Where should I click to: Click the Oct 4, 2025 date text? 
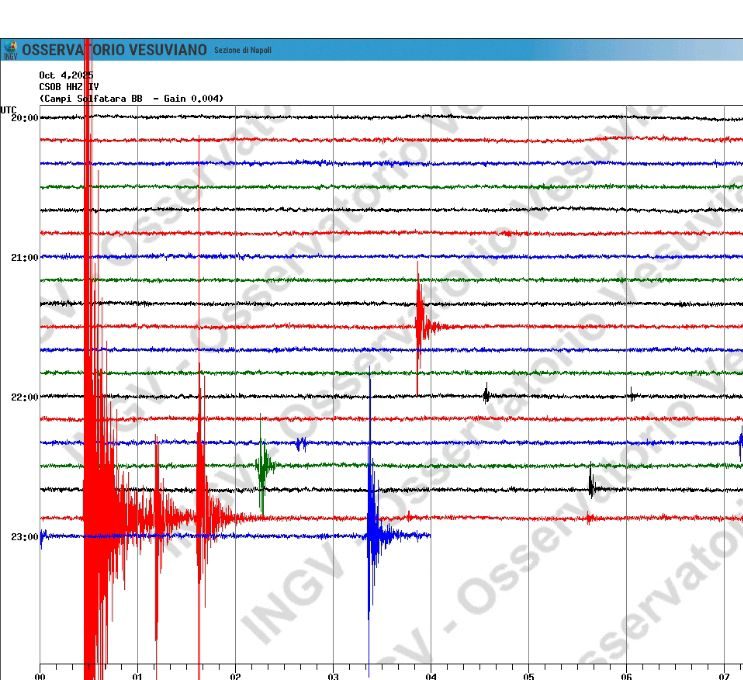66,76
